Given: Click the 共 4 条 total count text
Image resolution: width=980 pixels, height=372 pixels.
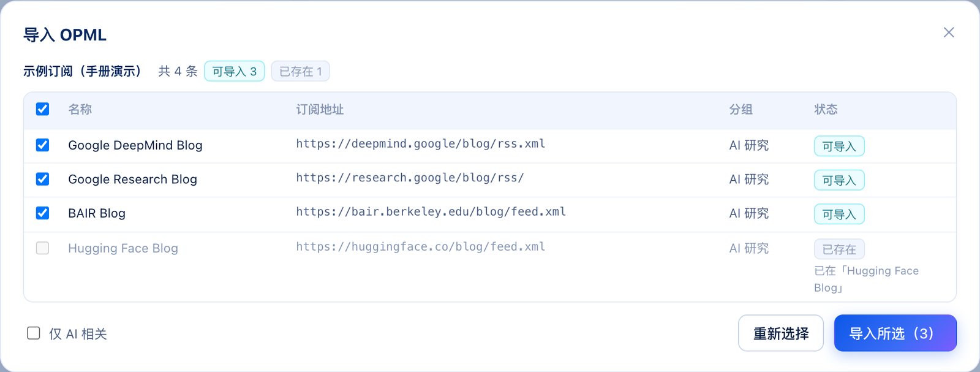Looking at the screenshot, I should pos(178,71).
